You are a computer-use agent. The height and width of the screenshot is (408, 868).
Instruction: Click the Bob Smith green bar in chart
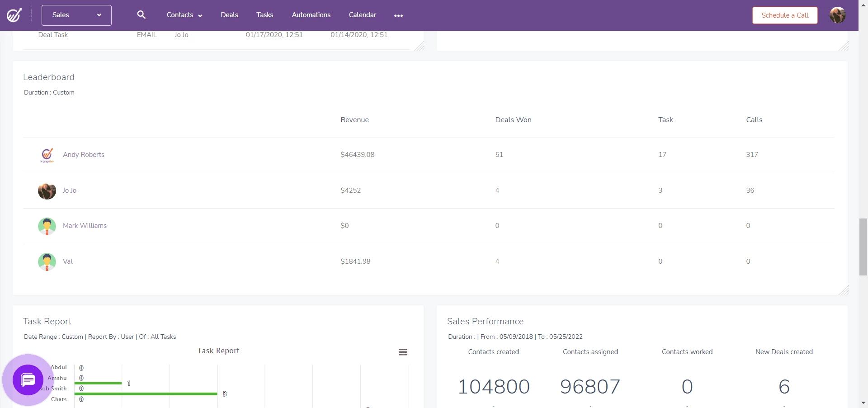[146, 394]
